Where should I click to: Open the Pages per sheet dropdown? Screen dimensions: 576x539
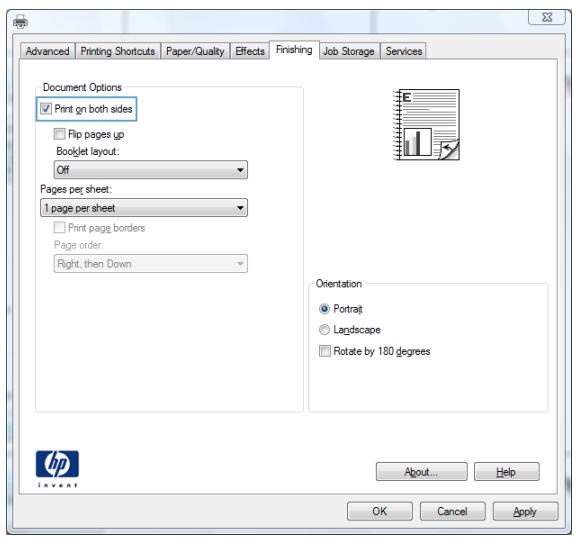[x=144, y=208]
